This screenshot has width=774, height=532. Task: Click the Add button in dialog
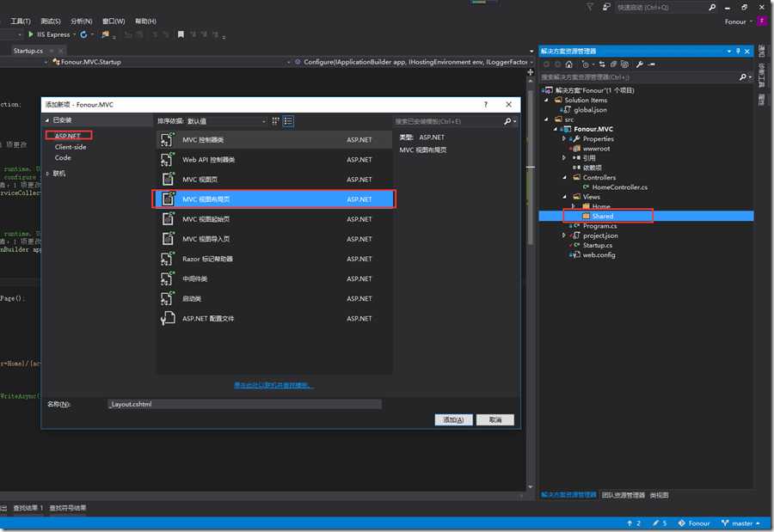453,420
